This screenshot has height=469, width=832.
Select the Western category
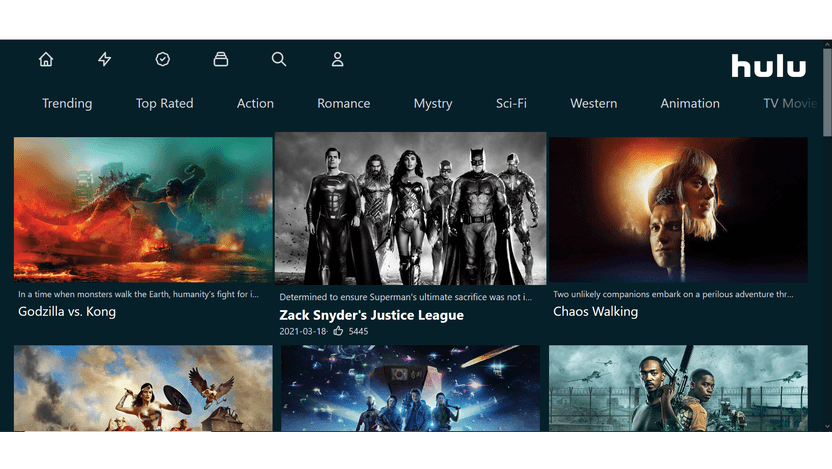(x=594, y=103)
